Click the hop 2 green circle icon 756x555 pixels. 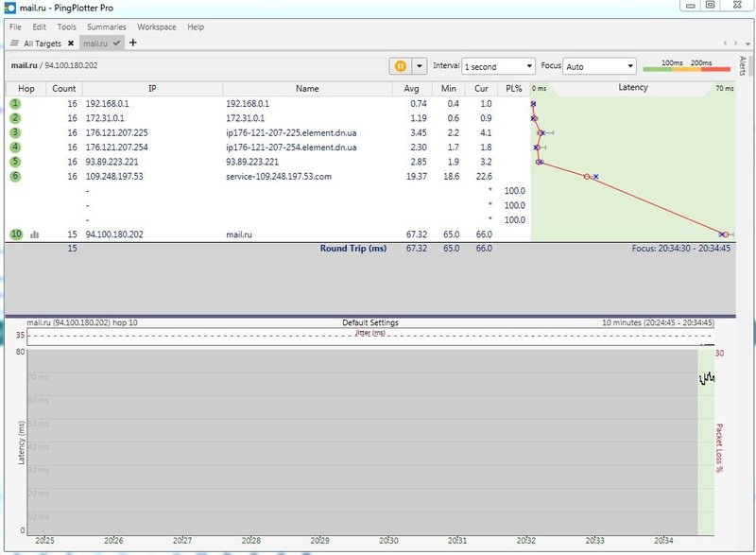pyautogui.click(x=15, y=118)
